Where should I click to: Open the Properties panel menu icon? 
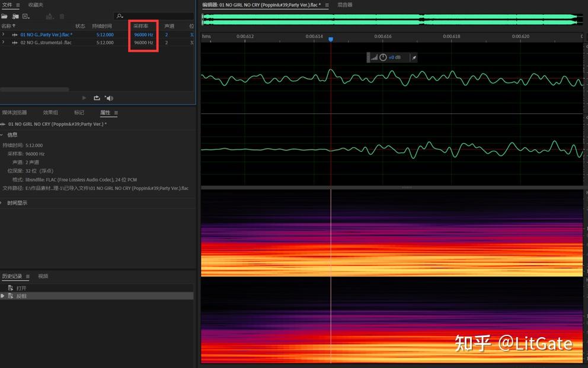tap(116, 113)
